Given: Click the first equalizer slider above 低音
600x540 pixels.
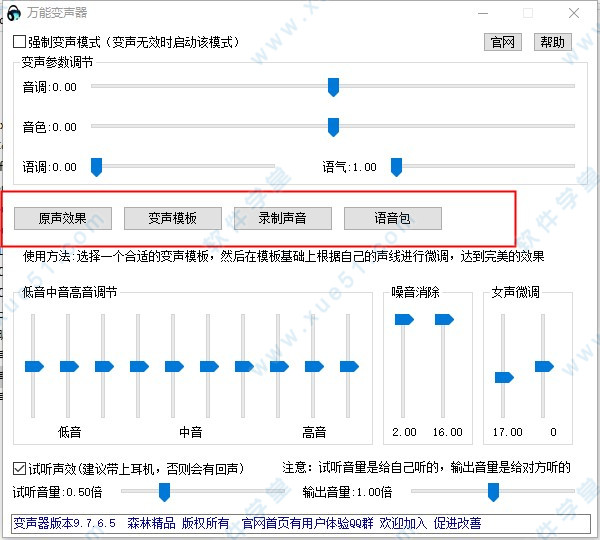Looking at the screenshot, I should pos(34,367).
